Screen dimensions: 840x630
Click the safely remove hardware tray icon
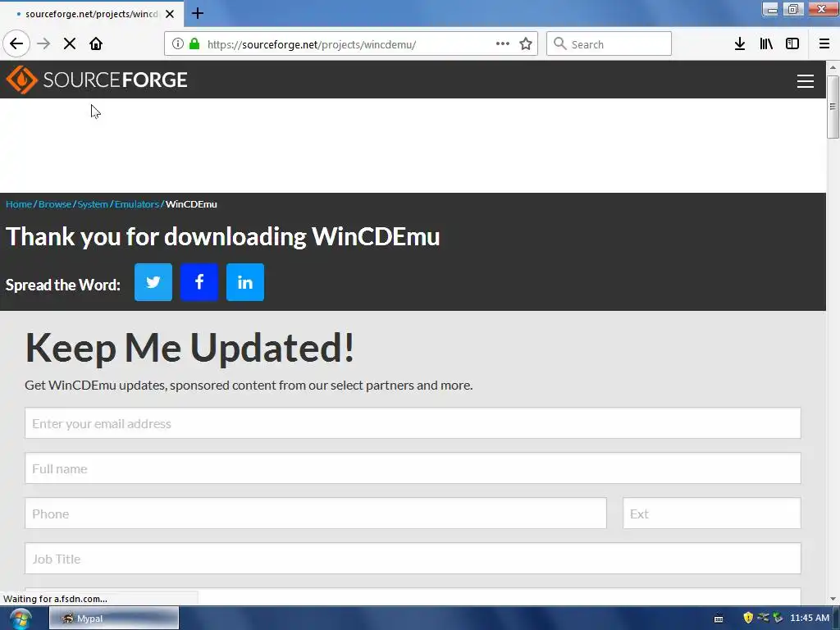pyautogui.click(x=778, y=618)
